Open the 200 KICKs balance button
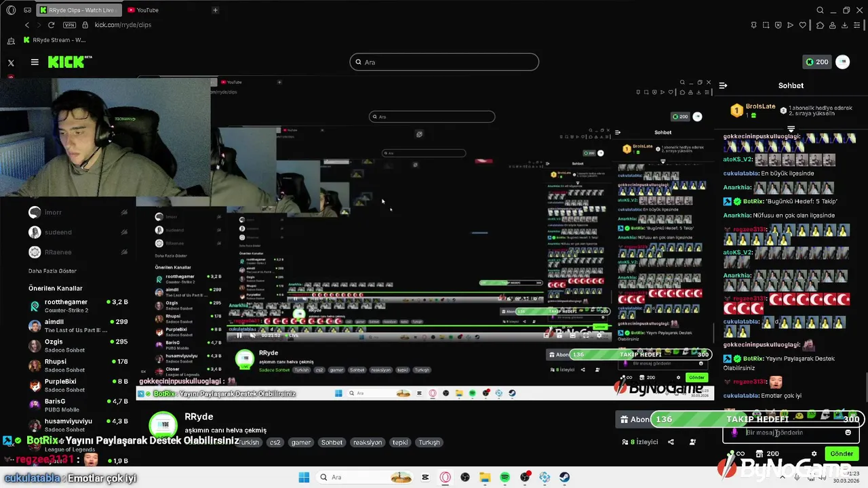 click(x=816, y=62)
